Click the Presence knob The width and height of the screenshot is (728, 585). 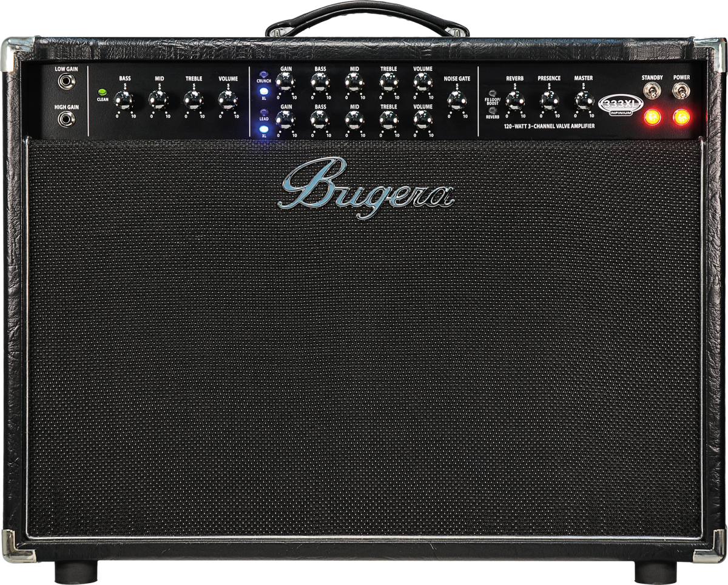(549, 101)
